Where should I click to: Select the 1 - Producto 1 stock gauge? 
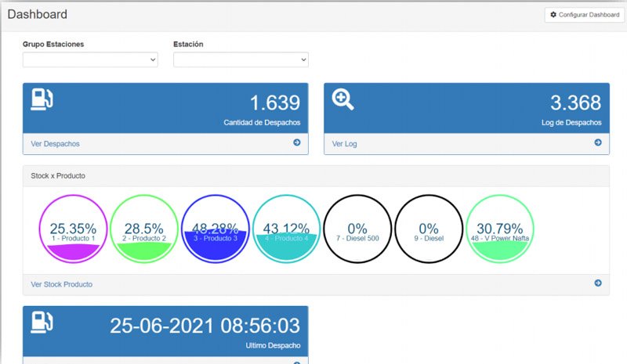(x=73, y=229)
